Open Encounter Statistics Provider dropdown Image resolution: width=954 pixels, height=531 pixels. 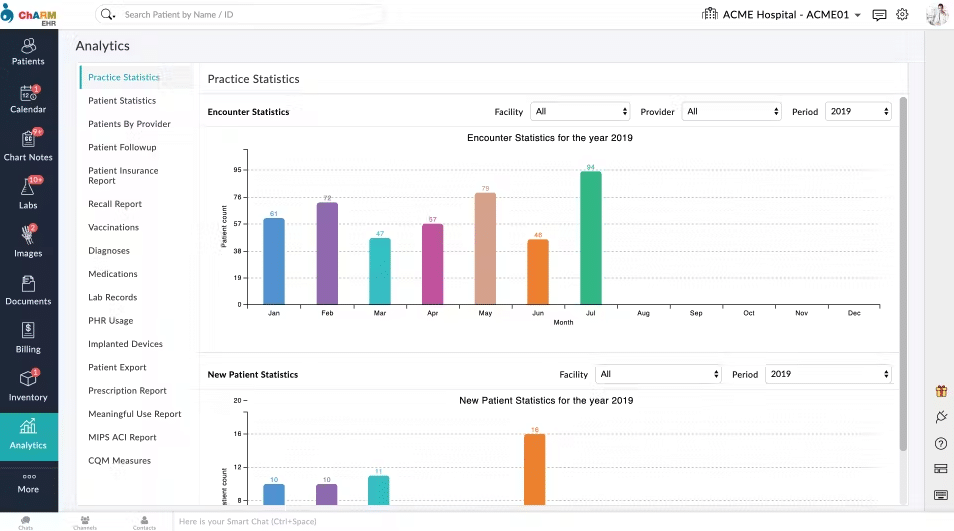coord(731,111)
